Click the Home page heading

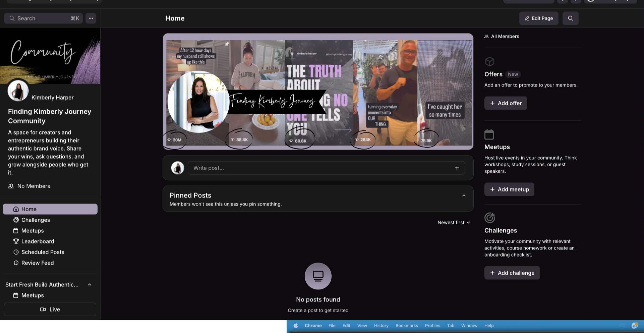(175, 18)
